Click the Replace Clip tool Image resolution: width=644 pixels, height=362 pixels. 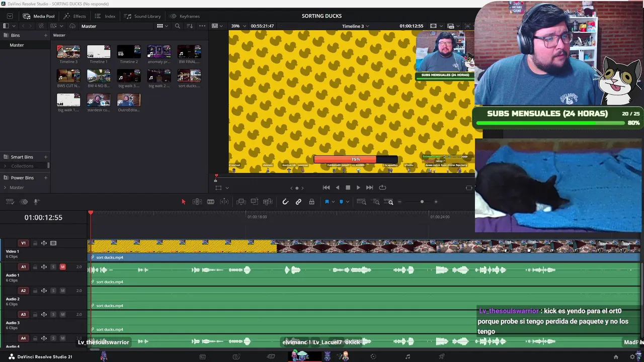268,202
